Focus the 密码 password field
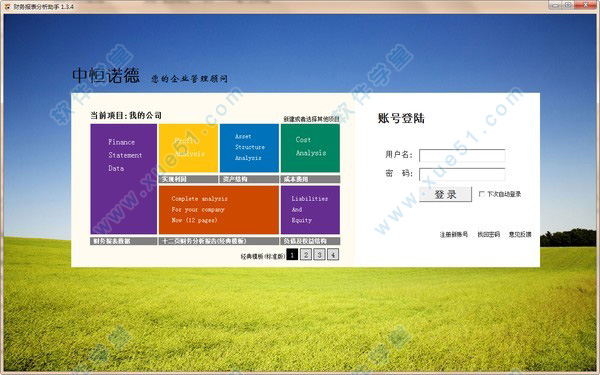This screenshot has height=375, width=600. click(462, 174)
